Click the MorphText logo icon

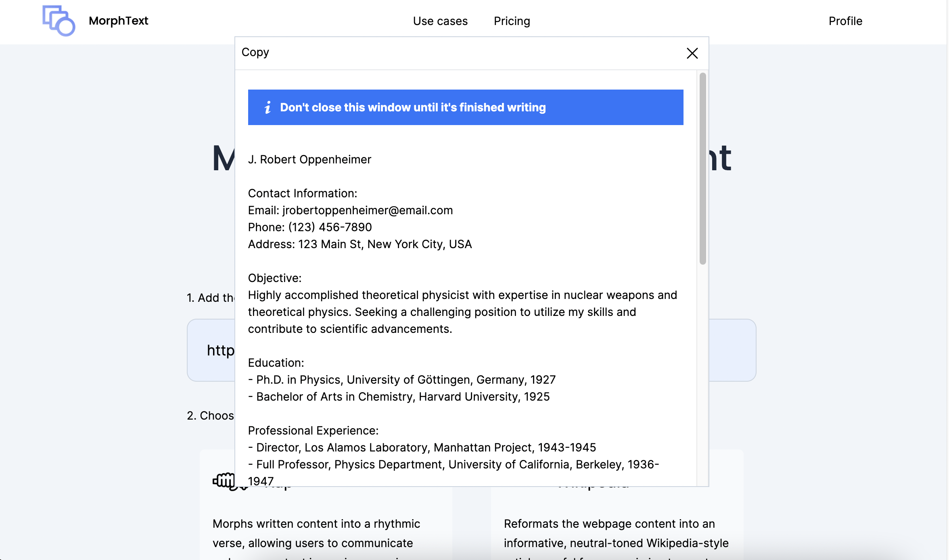click(x=59, y=21)
